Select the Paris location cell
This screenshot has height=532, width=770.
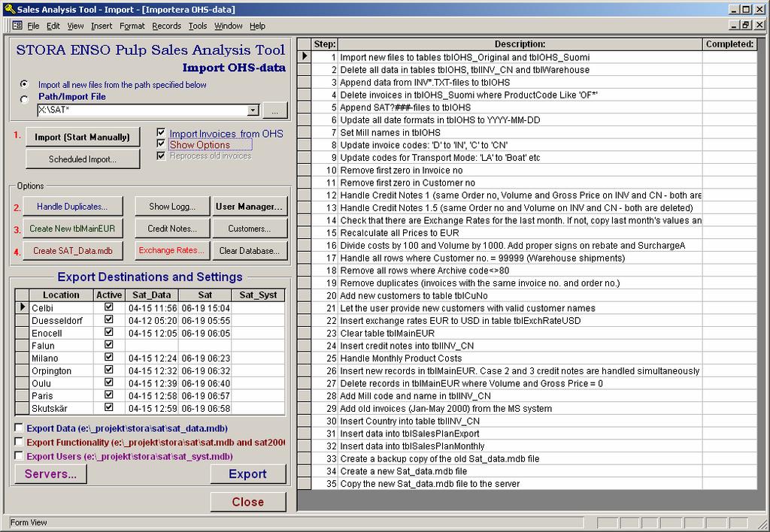(62, 396)
